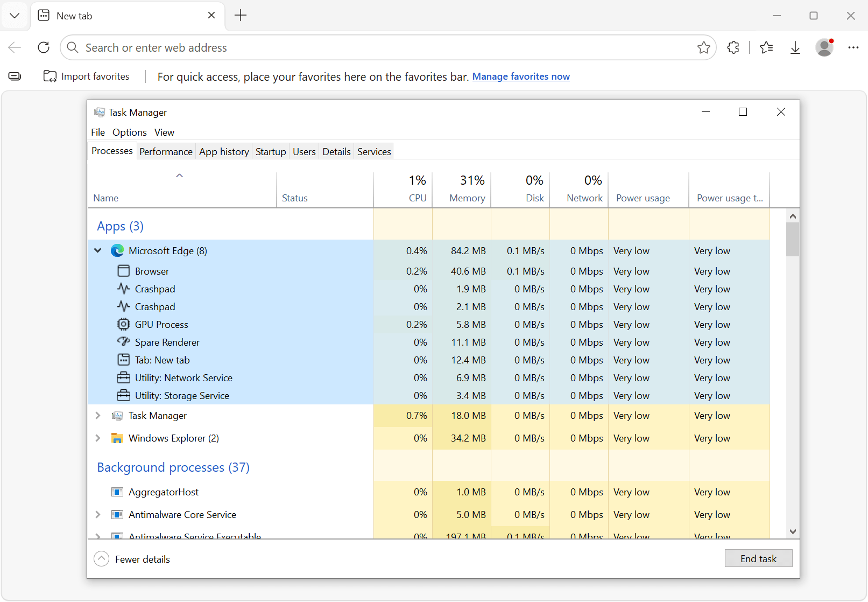Click the Task Manager process icon
The width and height of the screenshot is (868, 602).
point(117,416)
